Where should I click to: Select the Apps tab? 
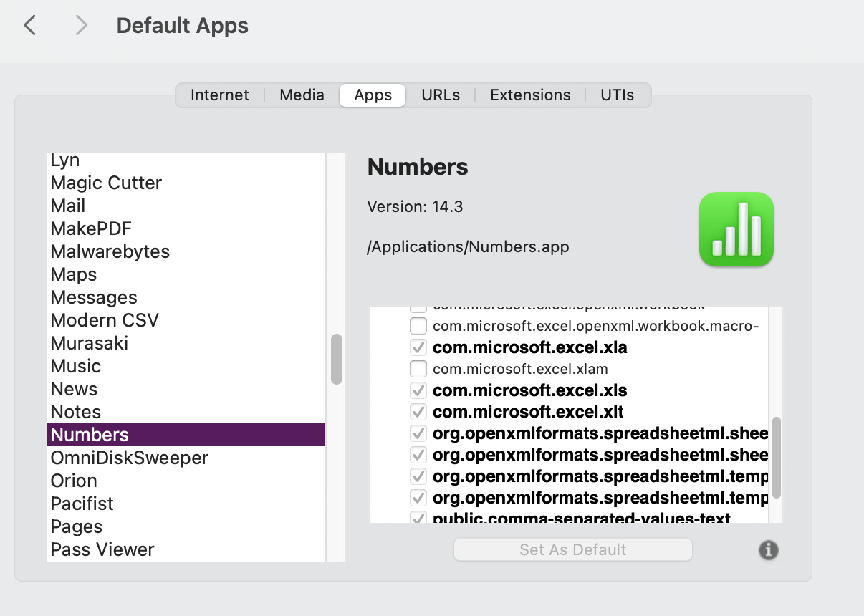coord(373,95)
